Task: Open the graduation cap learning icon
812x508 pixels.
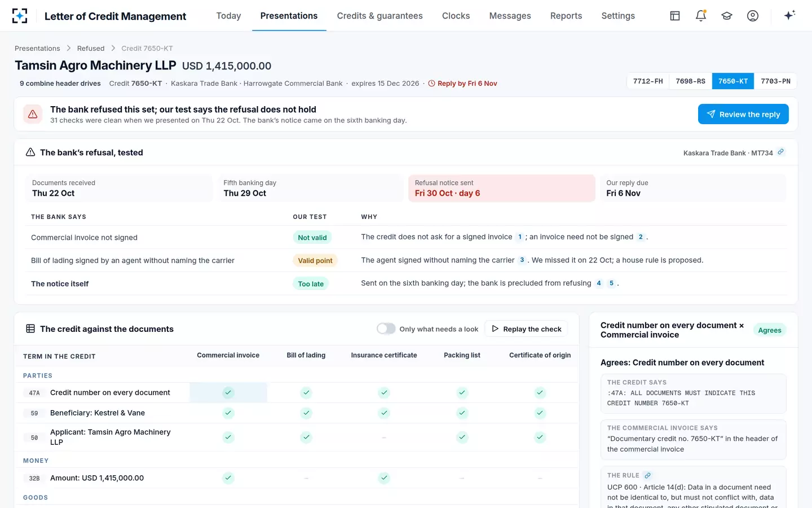Action: click(x=727, y=16)
